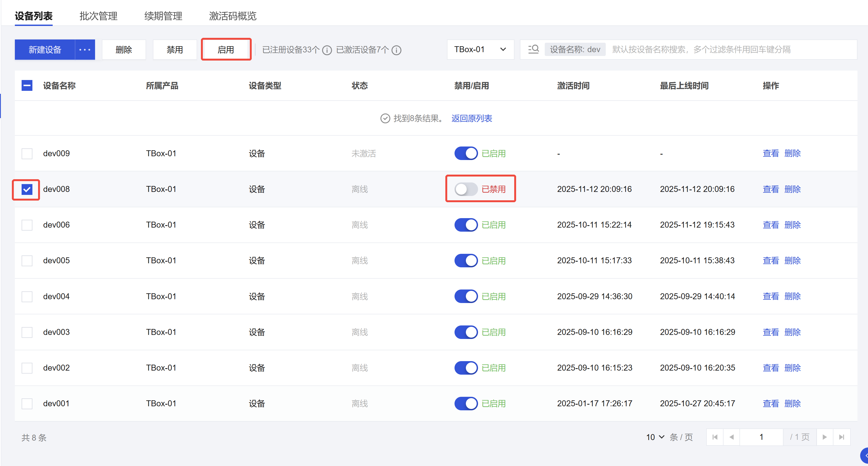This screenshot has width=868, height=466.
Task: Uncheck the dev008 row checkbox
Action: coord(27,189)
